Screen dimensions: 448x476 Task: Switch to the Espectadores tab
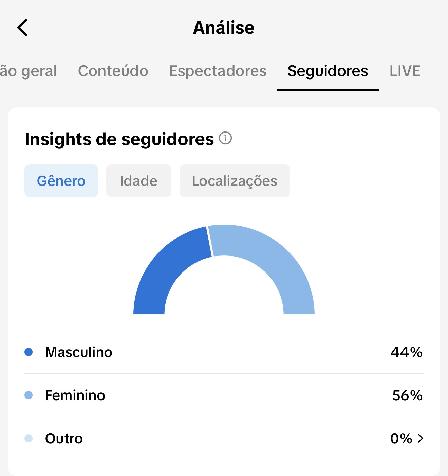point(218,71)
